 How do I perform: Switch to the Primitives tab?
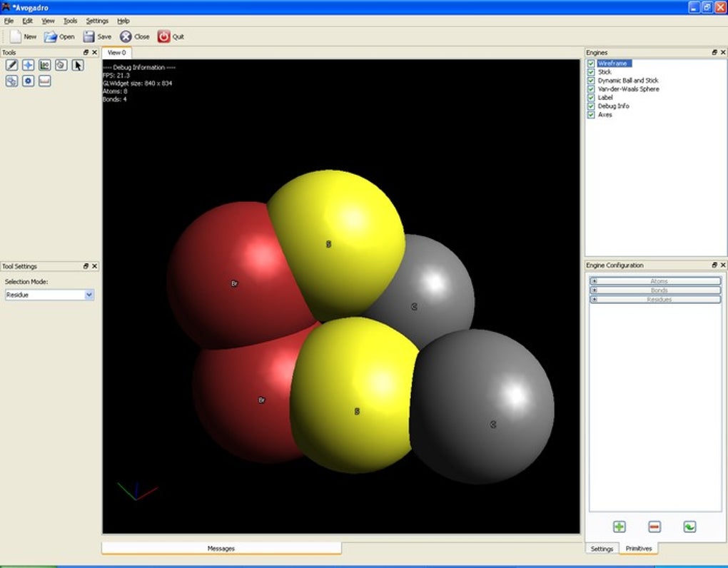pos(639,549)
